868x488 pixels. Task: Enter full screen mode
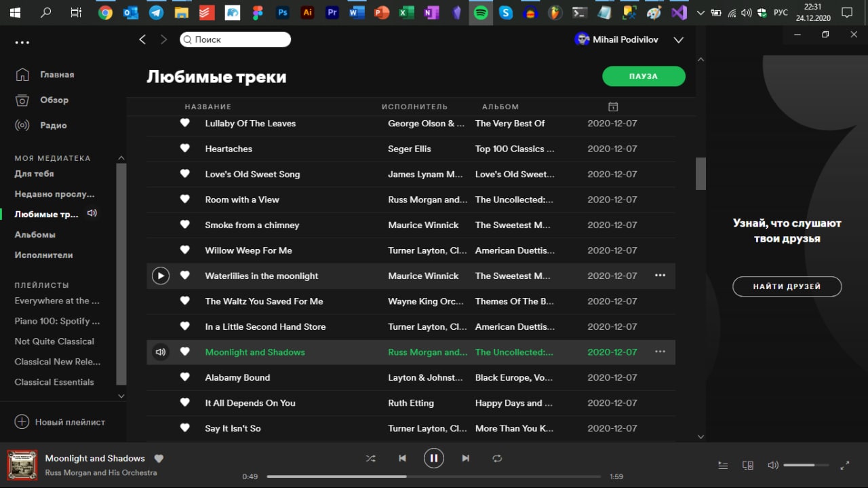(x=845, y=466)
